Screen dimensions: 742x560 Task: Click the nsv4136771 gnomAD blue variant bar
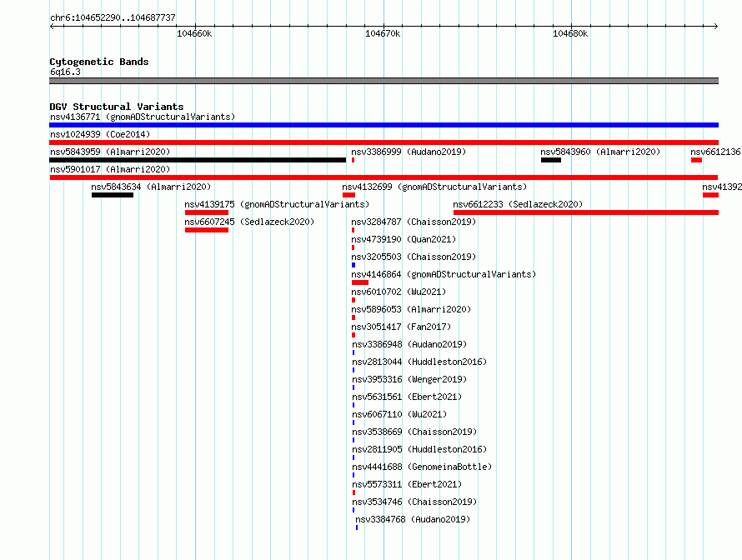[x=384, y=125]
